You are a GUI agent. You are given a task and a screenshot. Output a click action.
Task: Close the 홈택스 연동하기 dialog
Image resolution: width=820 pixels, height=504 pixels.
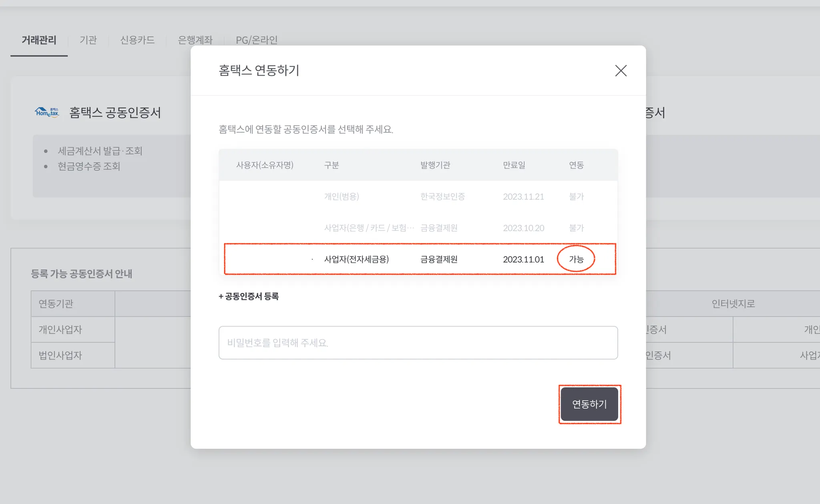[621, 71]
